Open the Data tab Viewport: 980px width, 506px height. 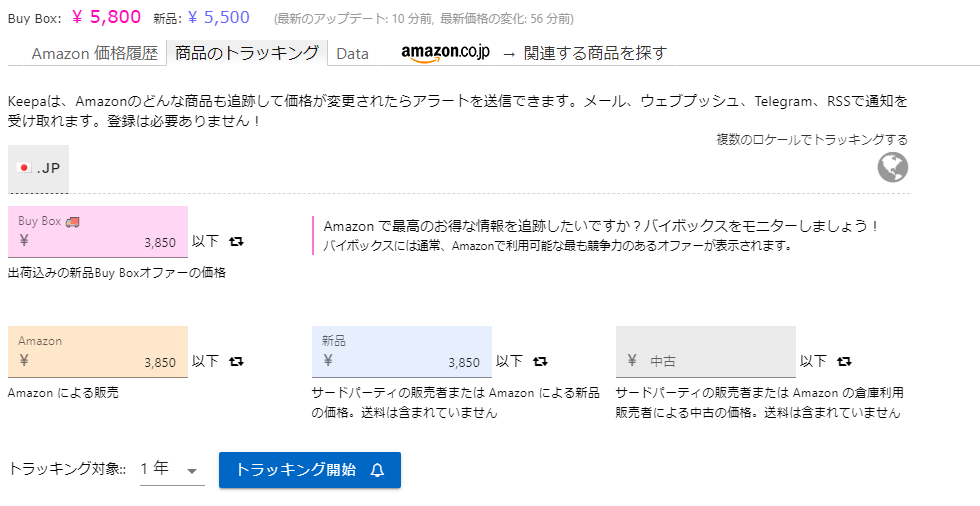coord(352,54)
